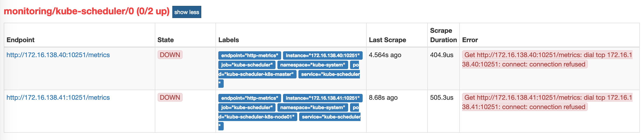The width and height of the screenshot is (644, 140).
Task: Click the instance="172.16.138.41:10251" label badge
Action: point(322,98)
